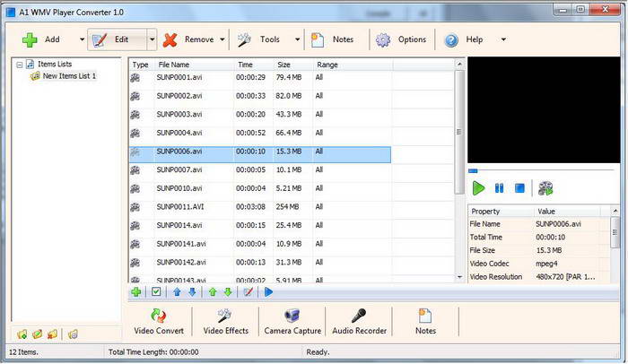The height and width of the screenshot is (364, 628).
Task: Stop the preview video
Action: click(x=519, y=188)
